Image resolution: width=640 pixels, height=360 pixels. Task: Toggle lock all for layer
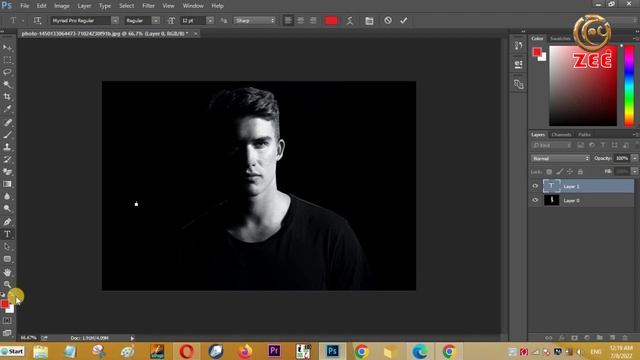click(x=580, y=172)
